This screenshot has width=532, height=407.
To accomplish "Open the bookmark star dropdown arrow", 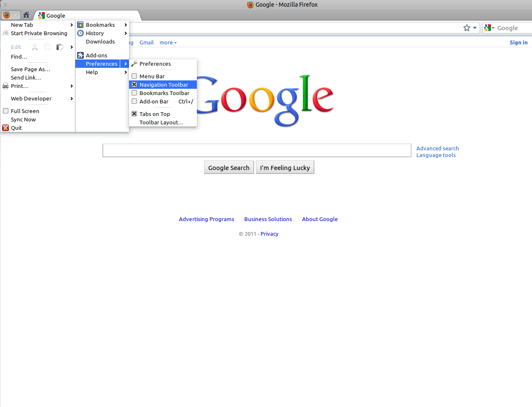I will (475, 28).
